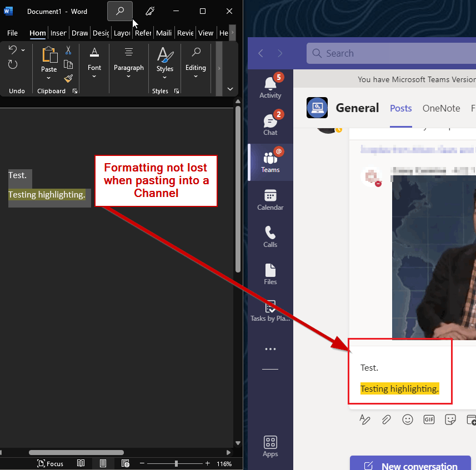Screen dimensions: 476x470
Task: Switch to Read Mode view in Word
Action: pyautogui.click(x=81, y=463)
